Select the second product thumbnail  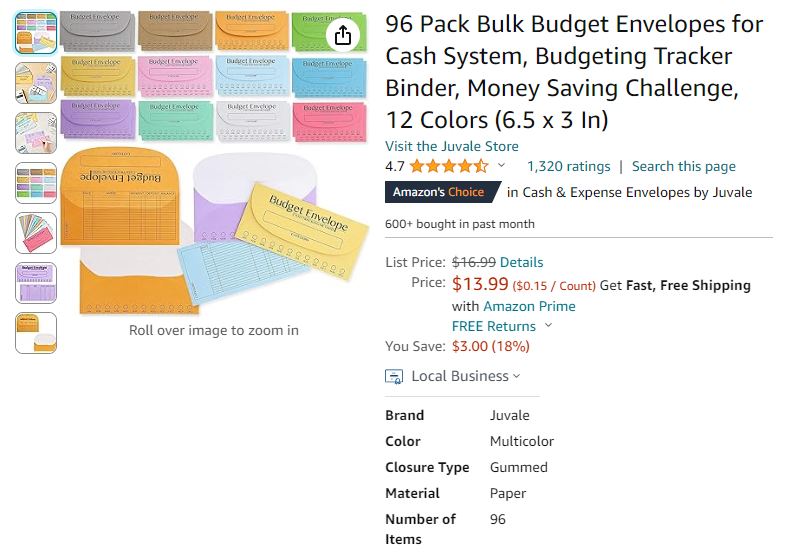[36, 83]
